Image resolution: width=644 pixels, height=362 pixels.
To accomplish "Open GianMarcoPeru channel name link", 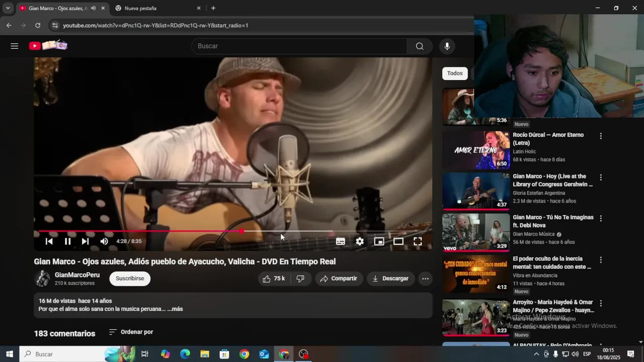I will (77, 275).
